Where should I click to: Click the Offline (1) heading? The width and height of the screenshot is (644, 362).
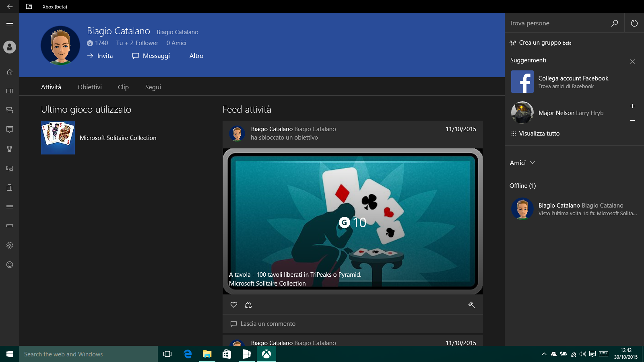[522, 186]
